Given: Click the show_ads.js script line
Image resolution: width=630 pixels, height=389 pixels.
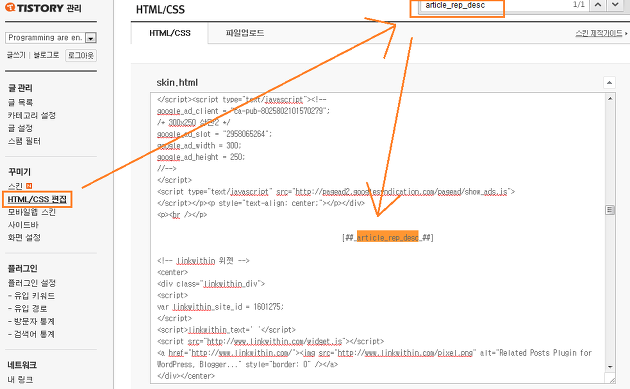Looking at the screenshot, I should click(336, 192).
